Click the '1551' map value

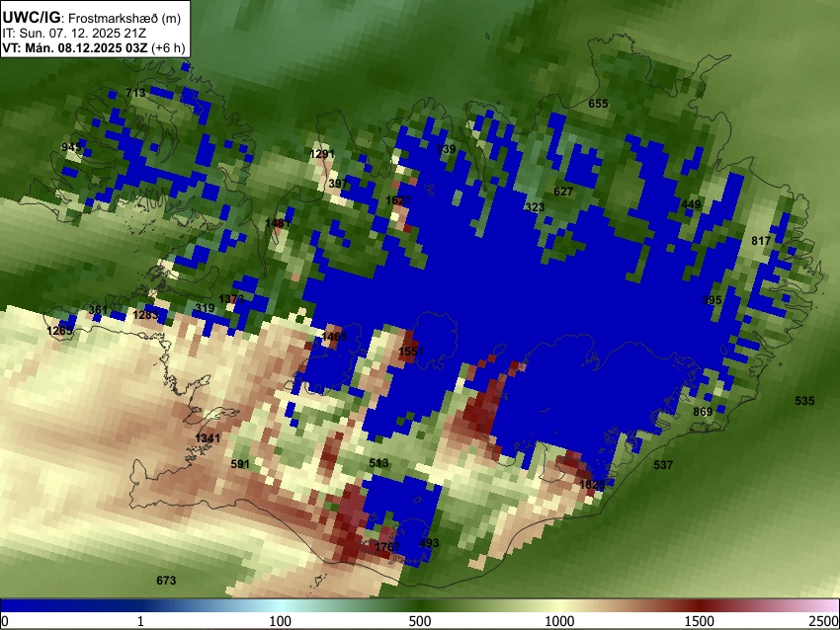411,352
